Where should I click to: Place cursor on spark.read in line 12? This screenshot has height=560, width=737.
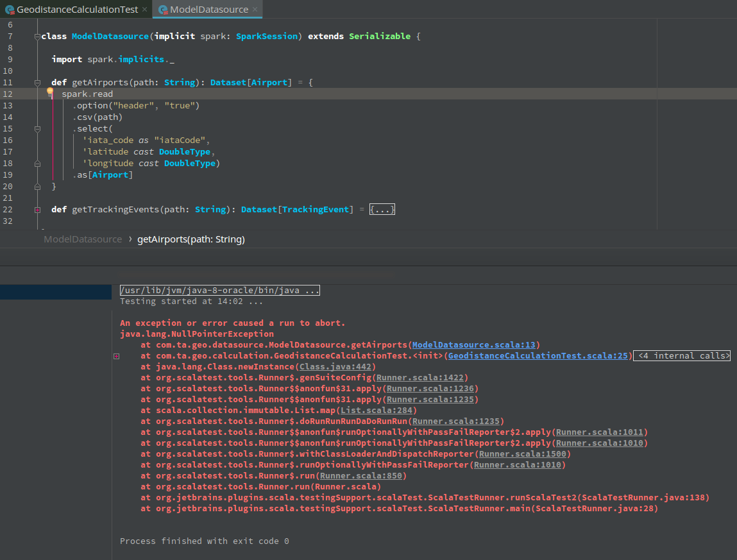pos(87,94)
